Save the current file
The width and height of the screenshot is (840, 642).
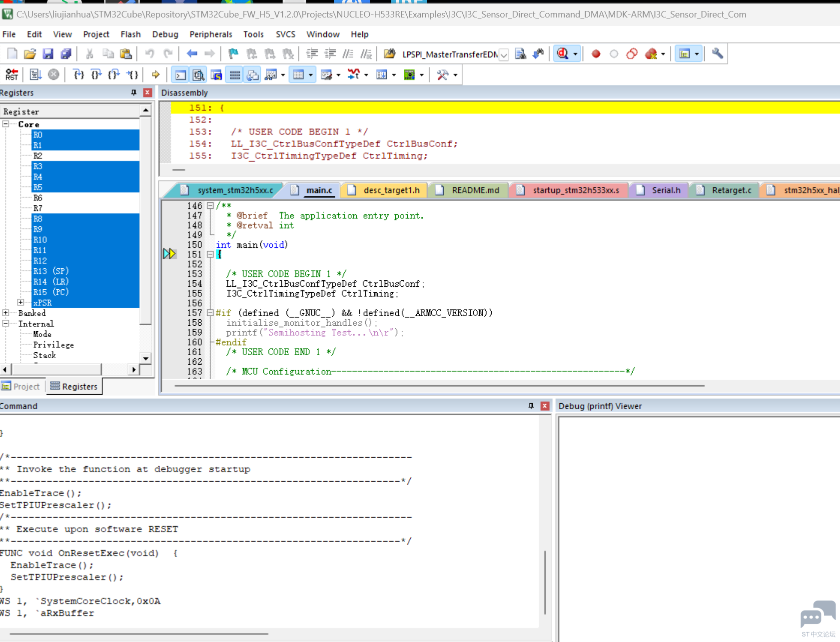[x=48, y=53]
